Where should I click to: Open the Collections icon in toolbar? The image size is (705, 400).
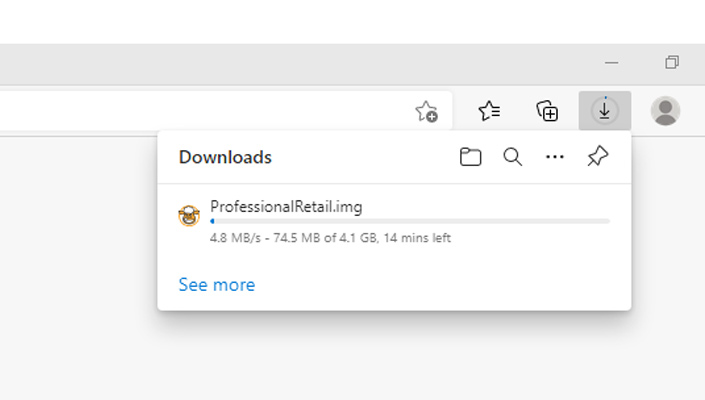point(547,111)
